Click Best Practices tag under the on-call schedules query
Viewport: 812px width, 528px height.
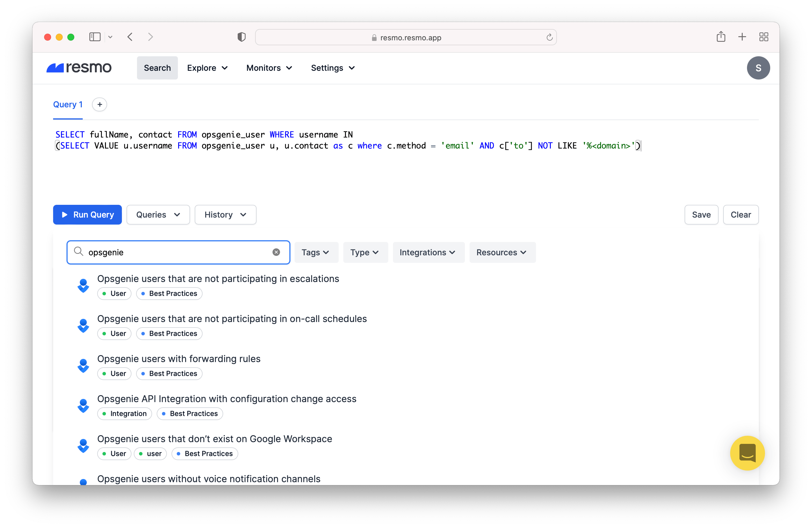tap(169, 333)
